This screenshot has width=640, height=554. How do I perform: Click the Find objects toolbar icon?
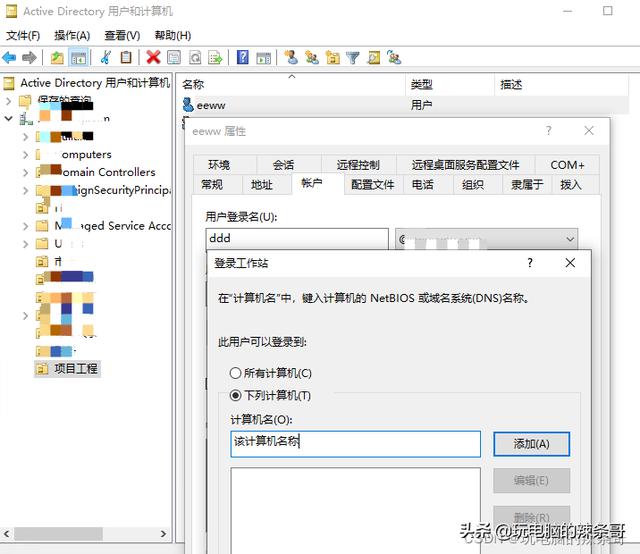pos(373,58)
